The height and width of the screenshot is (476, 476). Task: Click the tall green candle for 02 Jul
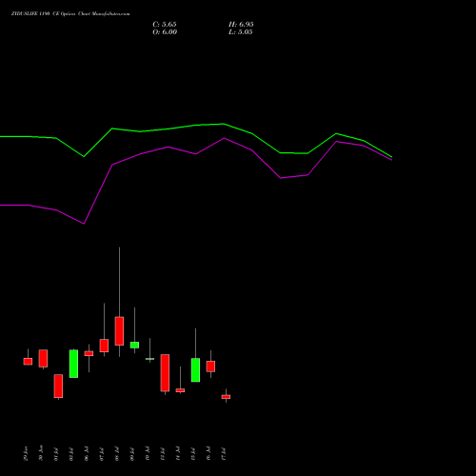point(73,364)
